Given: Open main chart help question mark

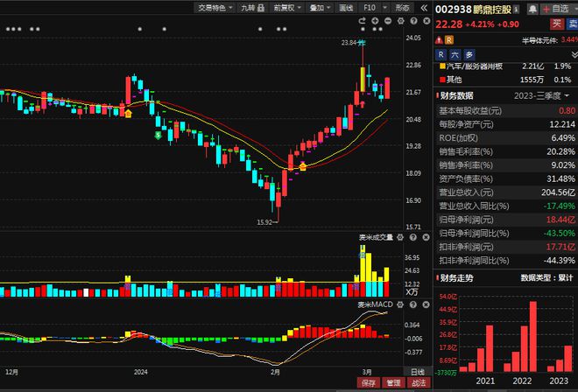Looking at the screenshot, I should (413, 21).
